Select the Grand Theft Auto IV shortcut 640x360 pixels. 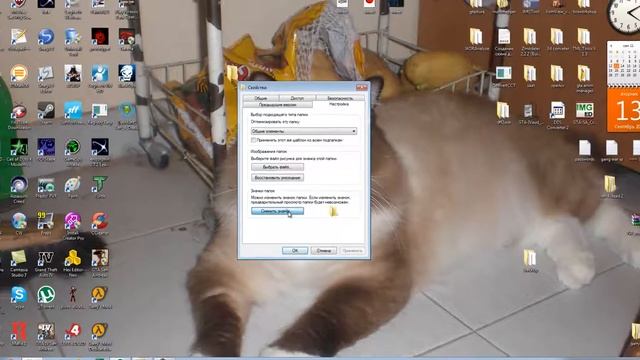46,263
